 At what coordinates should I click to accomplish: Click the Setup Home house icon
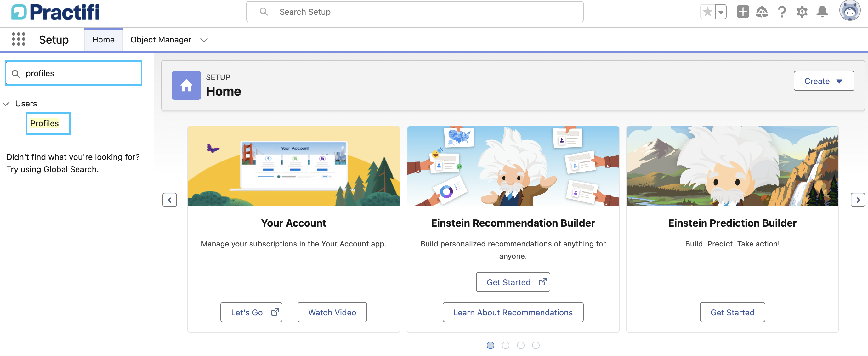tap(186, 85)
